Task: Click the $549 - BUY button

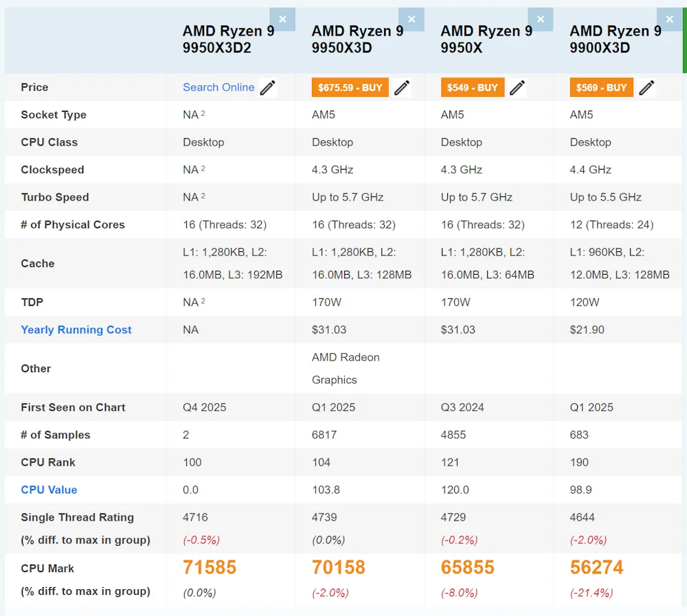Action: pos(473,88)
